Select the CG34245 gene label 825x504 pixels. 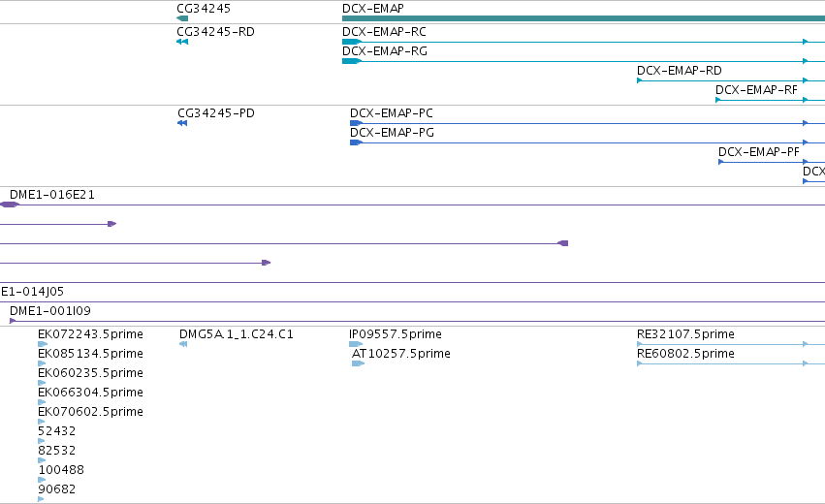[x=204, y=9]
